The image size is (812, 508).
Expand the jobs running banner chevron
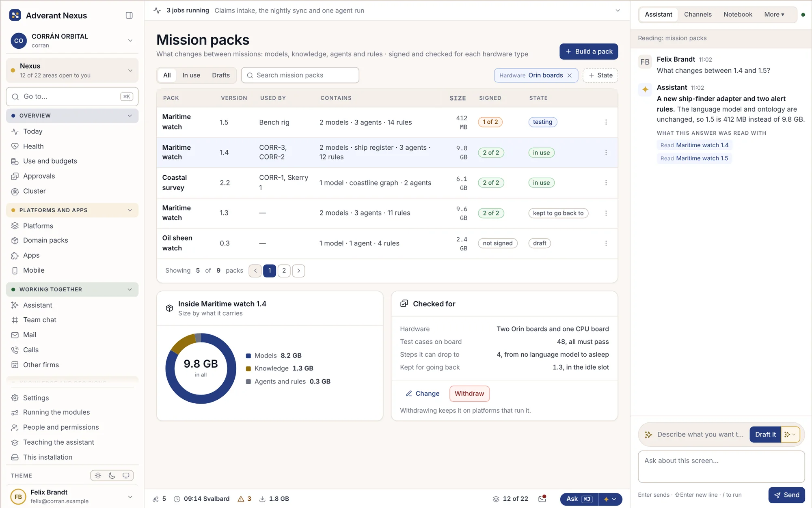click(618, 11)
